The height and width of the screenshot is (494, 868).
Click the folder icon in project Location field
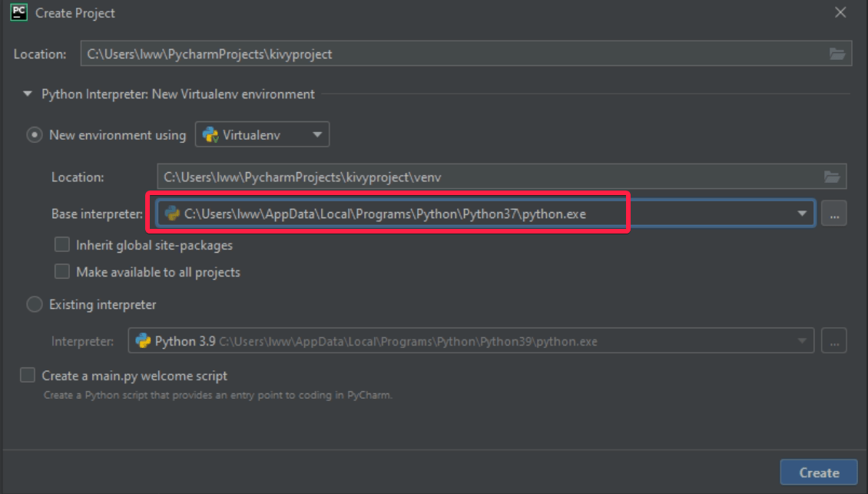[x=837, y=54]
